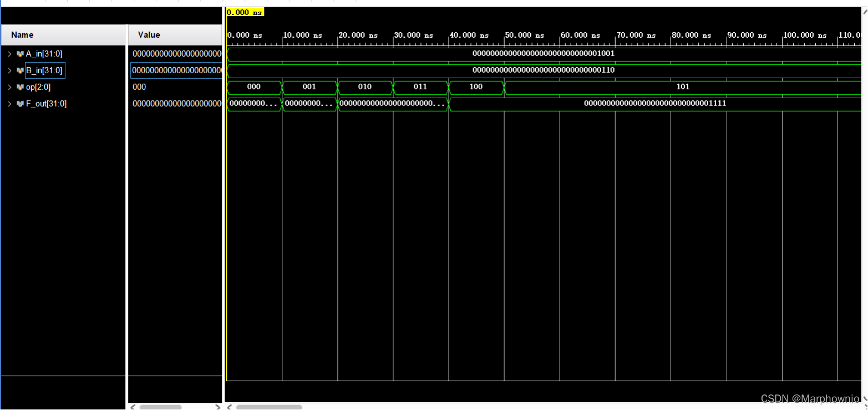
Task: Expand the B_in[31:0] signal bus
Action: (x=9, y=70)
